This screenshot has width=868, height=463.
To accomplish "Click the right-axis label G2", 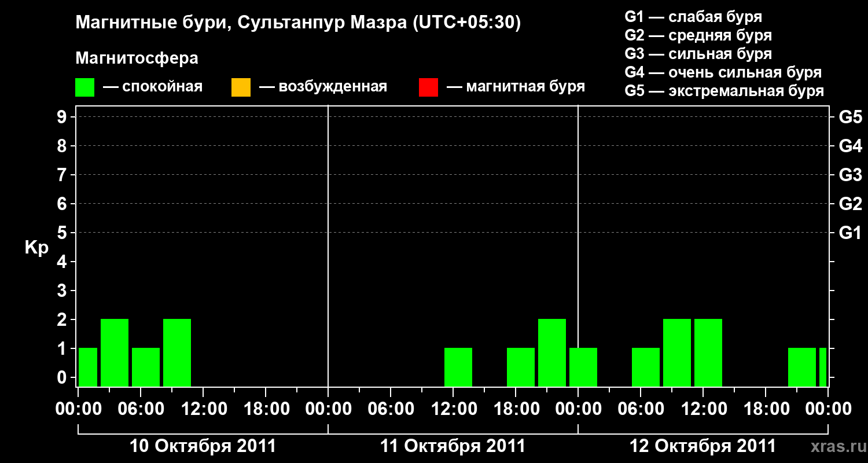I will point(850,204).
